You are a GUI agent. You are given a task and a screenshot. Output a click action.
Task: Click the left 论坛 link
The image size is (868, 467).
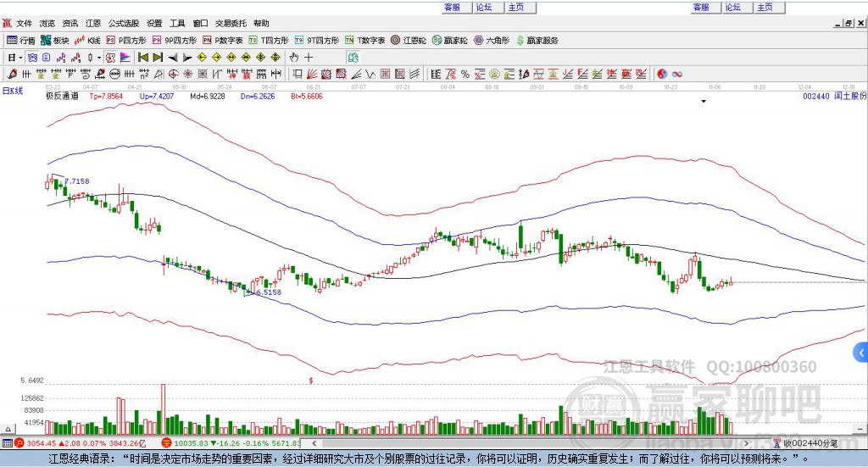click(x=484, y=7)
